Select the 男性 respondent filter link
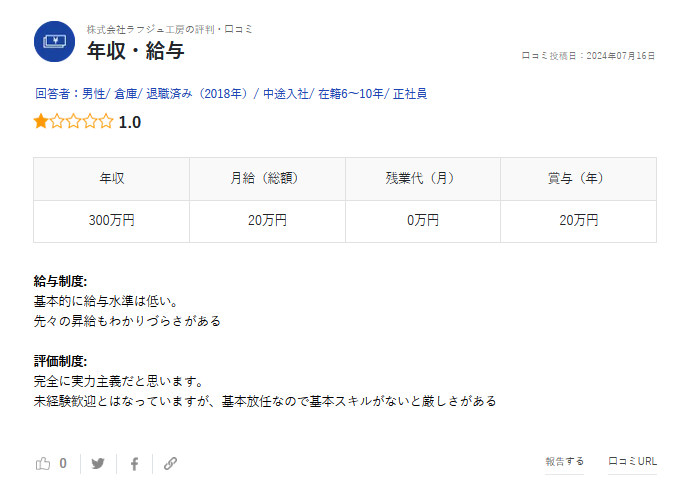 tap(93, 94)
